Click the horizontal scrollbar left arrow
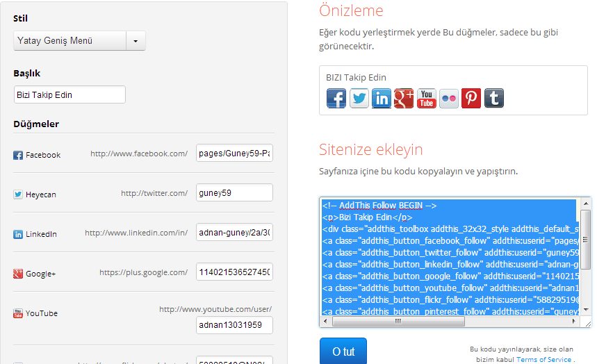 (325, 322)
